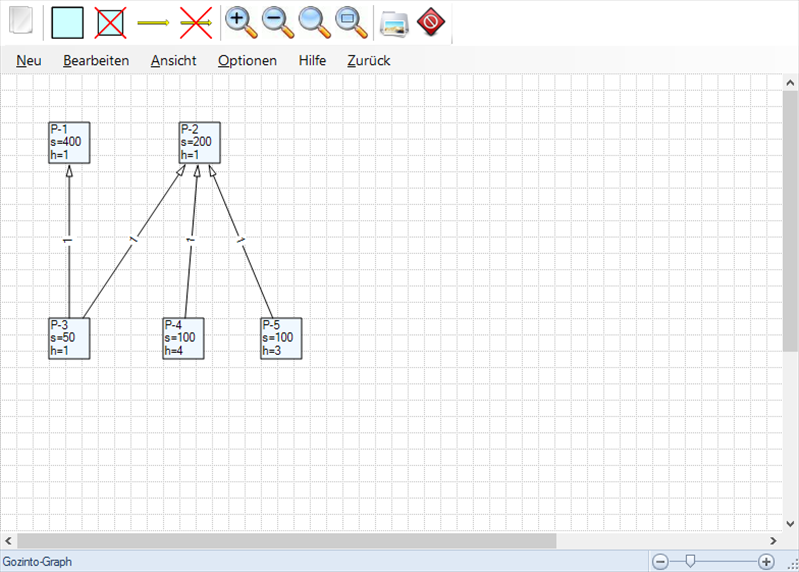Open the Optionen menu
The image size is (799, 572).
tap(247, 60)
